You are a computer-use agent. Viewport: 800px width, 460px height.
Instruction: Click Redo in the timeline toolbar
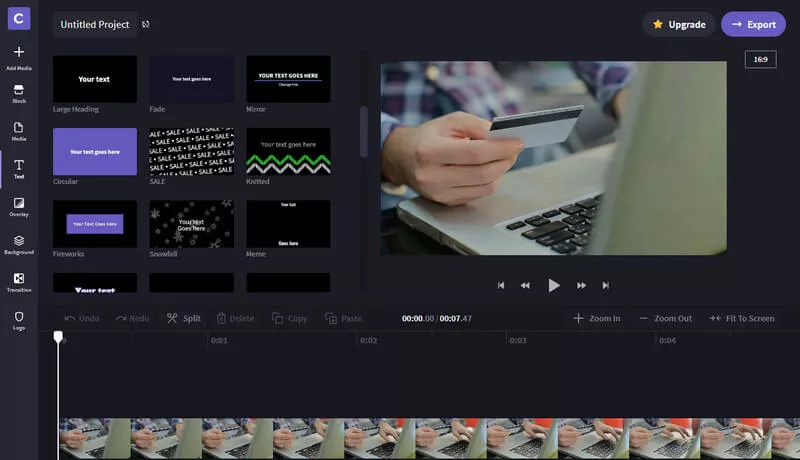(133, 318)
